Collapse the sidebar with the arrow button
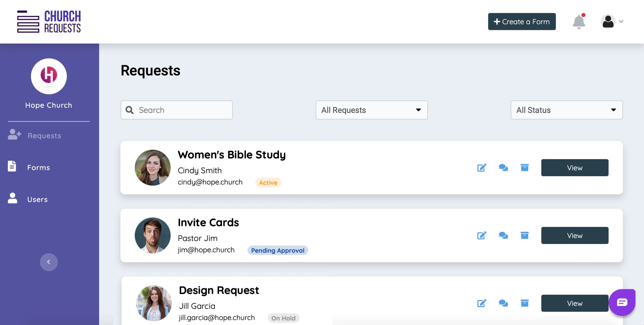 (49, 262)
